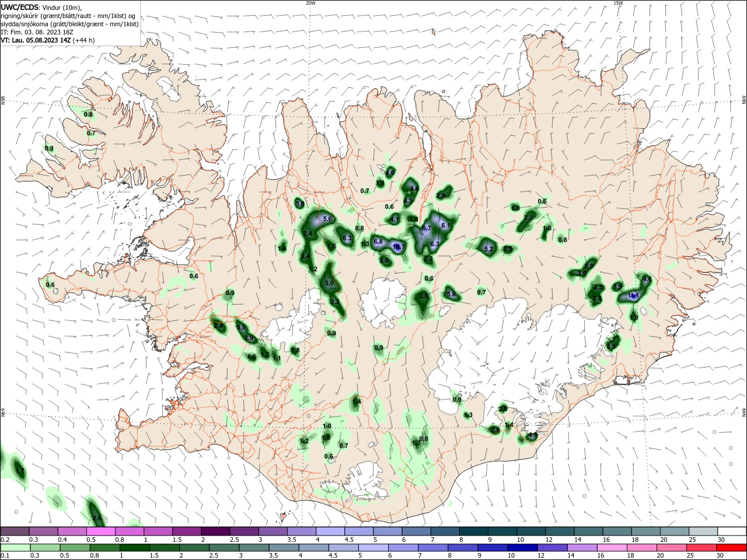
Task: Click the bright red 30 rain legend swatch
Action: click(x=731, y=548)
